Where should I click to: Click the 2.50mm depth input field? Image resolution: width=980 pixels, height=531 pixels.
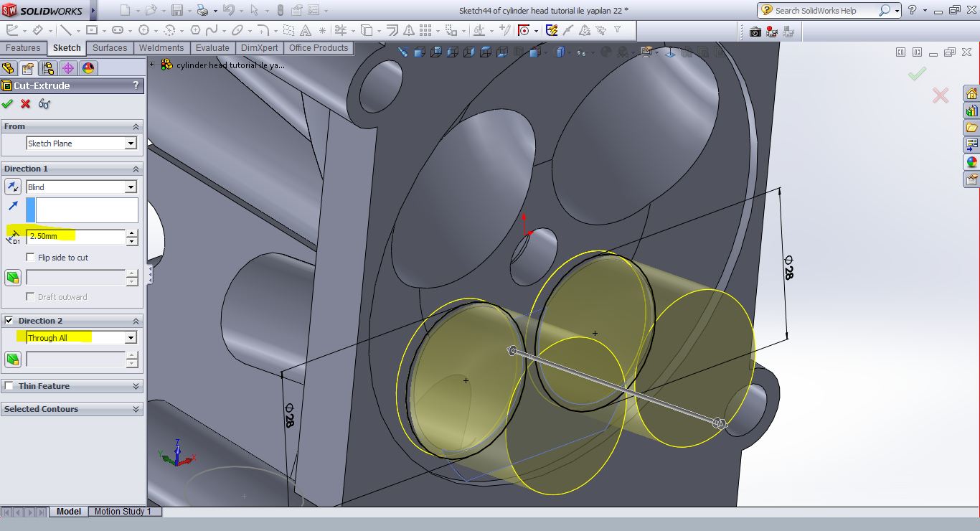(x=75, y=236)
